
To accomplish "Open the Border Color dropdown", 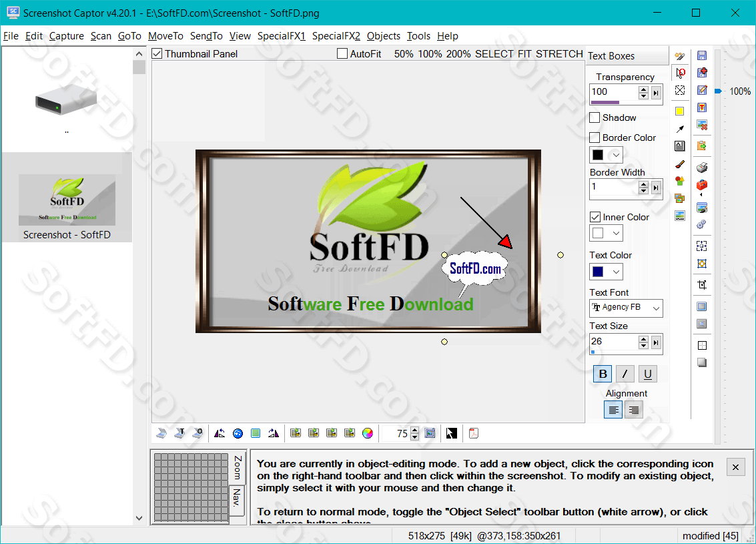I will (x=616, y=155).
